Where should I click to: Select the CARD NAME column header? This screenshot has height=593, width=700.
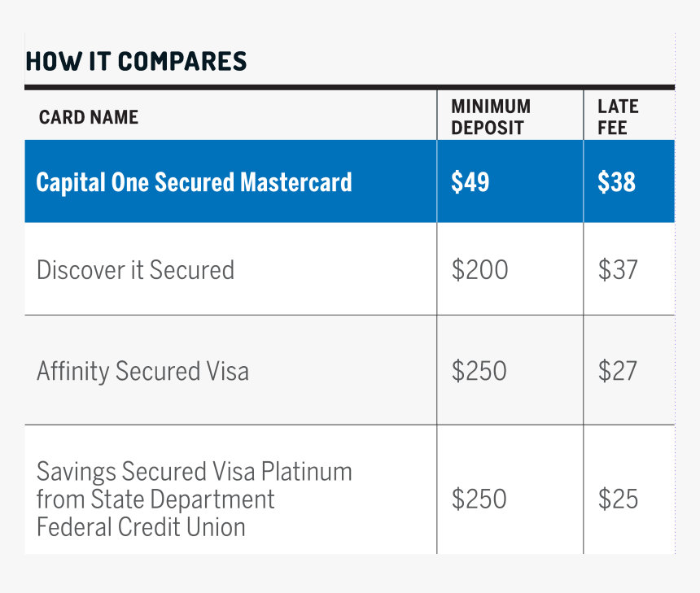click(89, 117)
